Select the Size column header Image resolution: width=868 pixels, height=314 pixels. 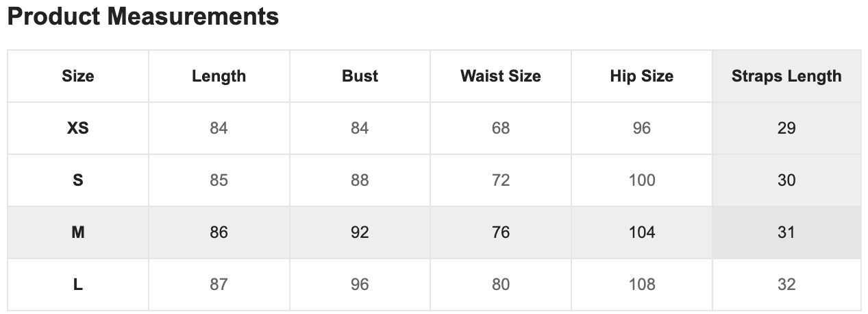(78, 76)
